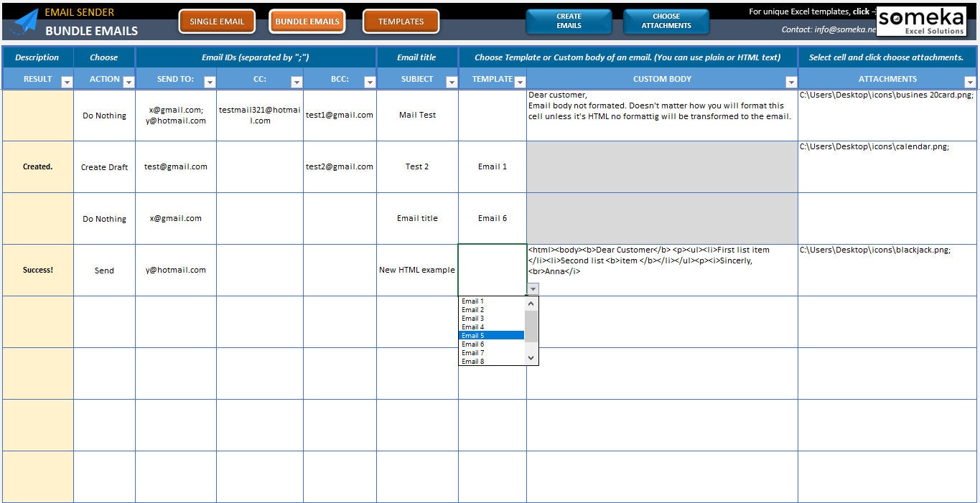980x503 pixels.
Task: Click the down arrow on the template list scrollbar
Action: tap(531, 357)
